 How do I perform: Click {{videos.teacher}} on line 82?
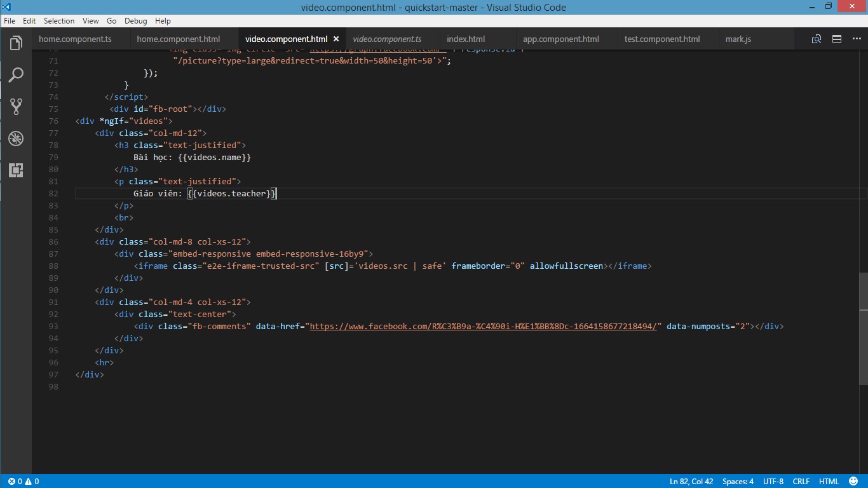click(232, 193)
